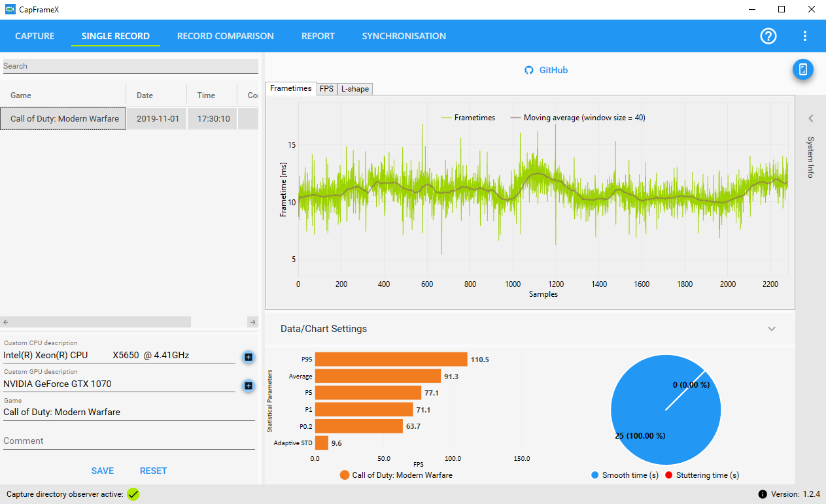Click the SAVE button
Screen dimensions: 826x504
(103, 471)
